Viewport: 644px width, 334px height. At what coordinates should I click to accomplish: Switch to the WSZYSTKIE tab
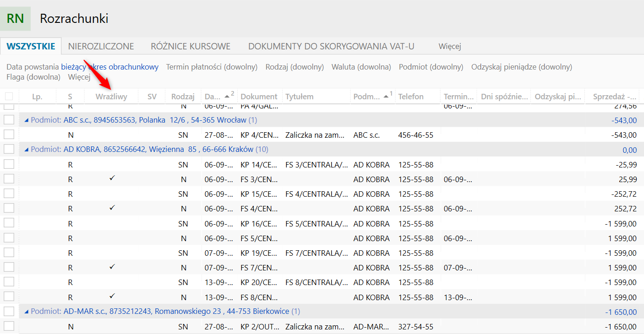[x=31, y=46]
